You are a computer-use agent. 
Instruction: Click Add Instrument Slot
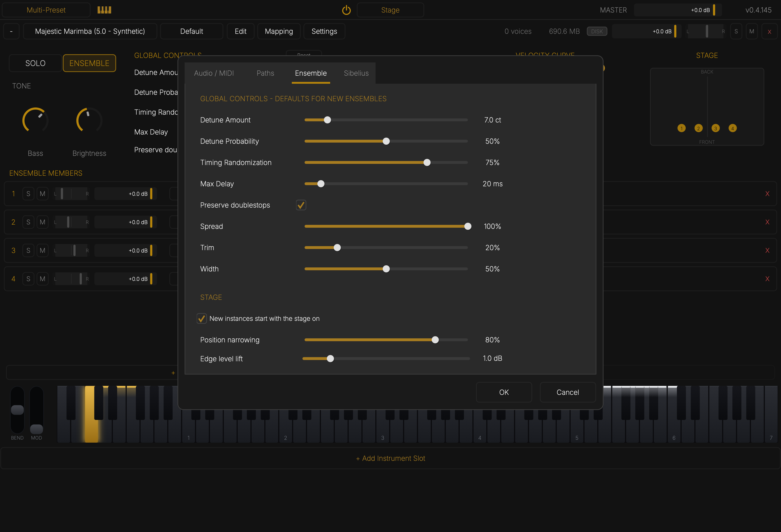coord(390,458)
